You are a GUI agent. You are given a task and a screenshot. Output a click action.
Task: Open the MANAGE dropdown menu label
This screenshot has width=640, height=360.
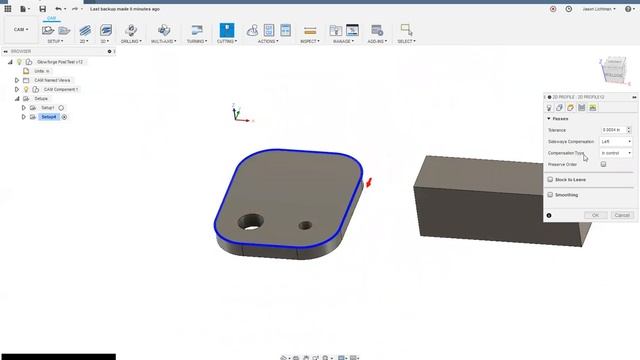pyautogui.click(x=343, y=41)
